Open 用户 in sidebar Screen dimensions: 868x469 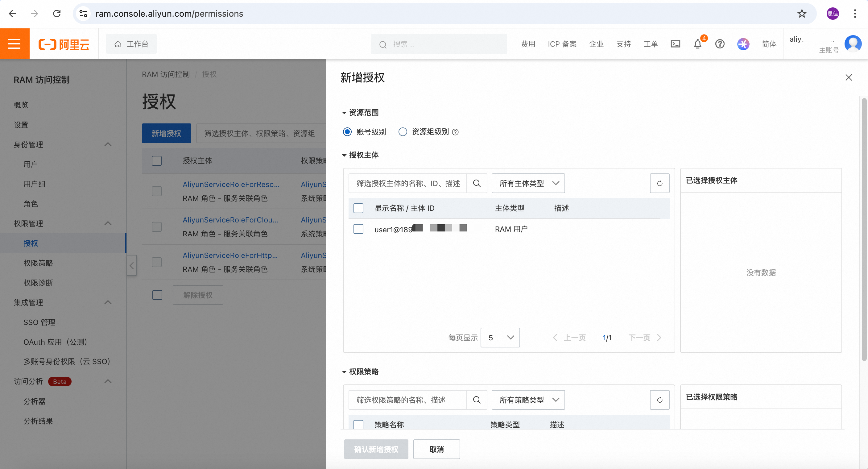pyautogui.click(x=31, y=164)
